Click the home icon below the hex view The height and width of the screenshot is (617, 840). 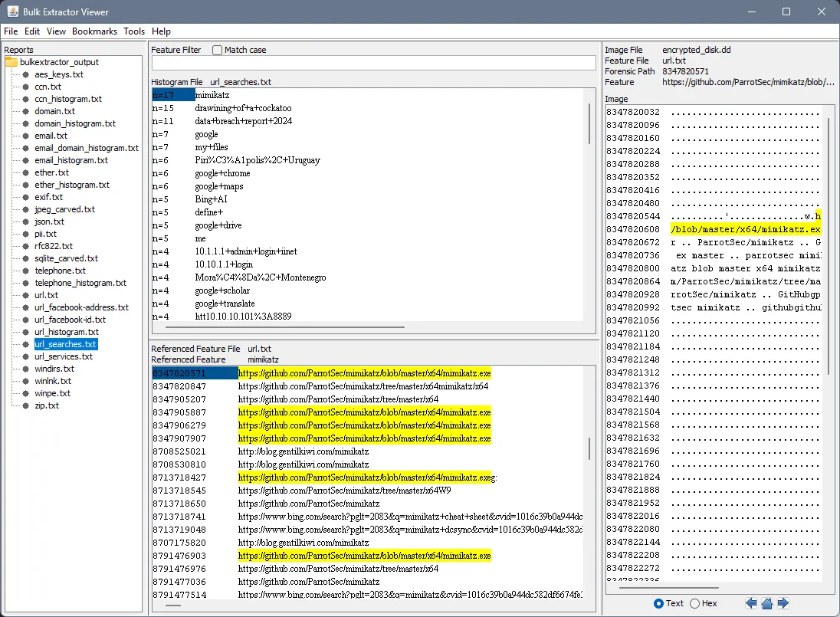click(767, 603)
